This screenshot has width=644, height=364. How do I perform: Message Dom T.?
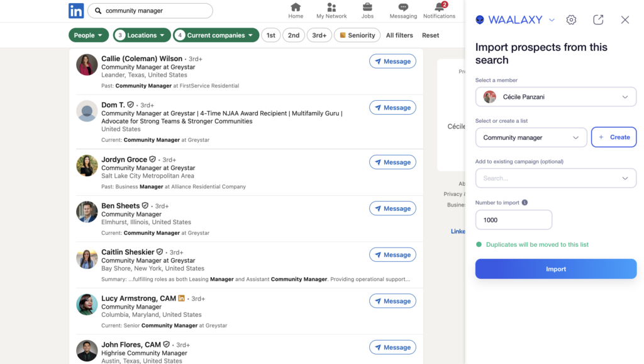392,107
